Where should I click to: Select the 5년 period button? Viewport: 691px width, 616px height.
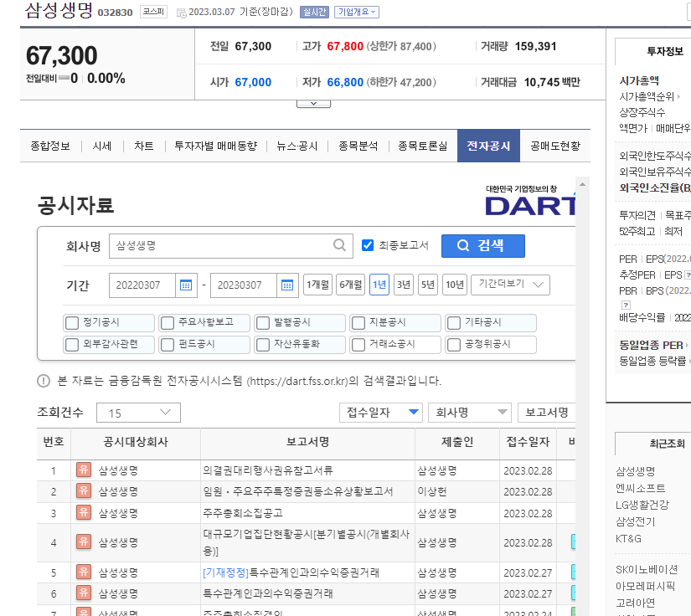427,285
